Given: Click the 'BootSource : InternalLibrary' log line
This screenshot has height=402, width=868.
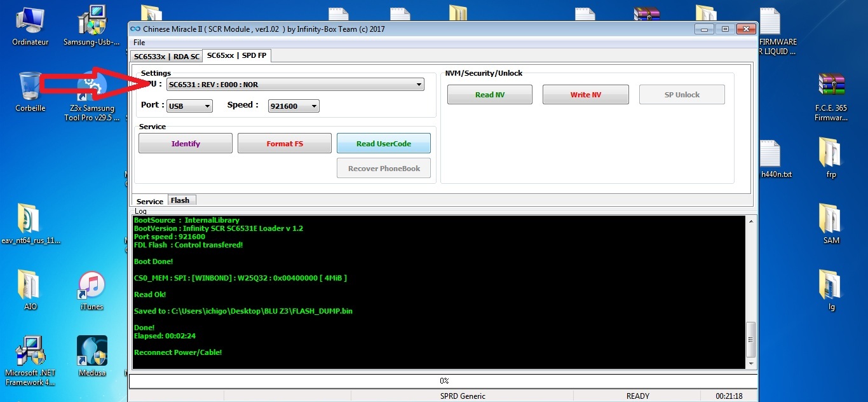Looking at the screenshot, I should click(187, 220).
